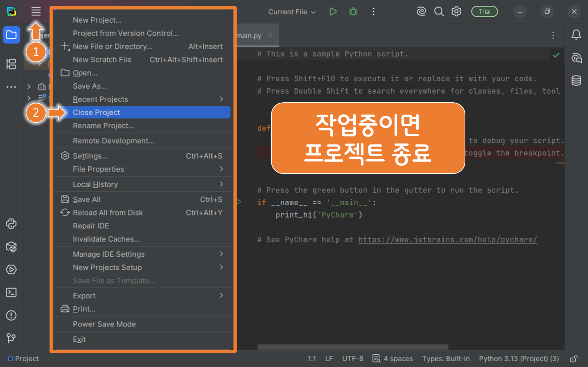Click the editor horizontal scrollbar
Image resolution: width=588 pixels, height=367 pixels.
tap(353, 347)
